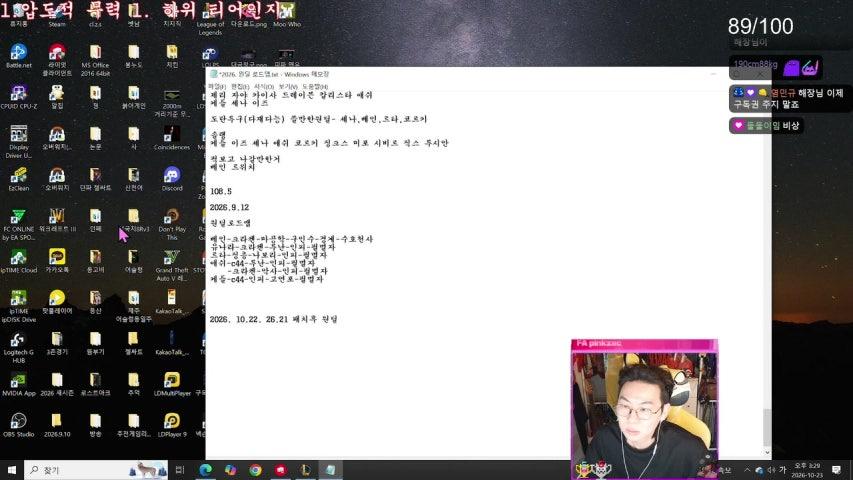Open the PotPlayer yellow play icon
The height and width of the screenshot is (480, 853).
click(x=57, y=302)
